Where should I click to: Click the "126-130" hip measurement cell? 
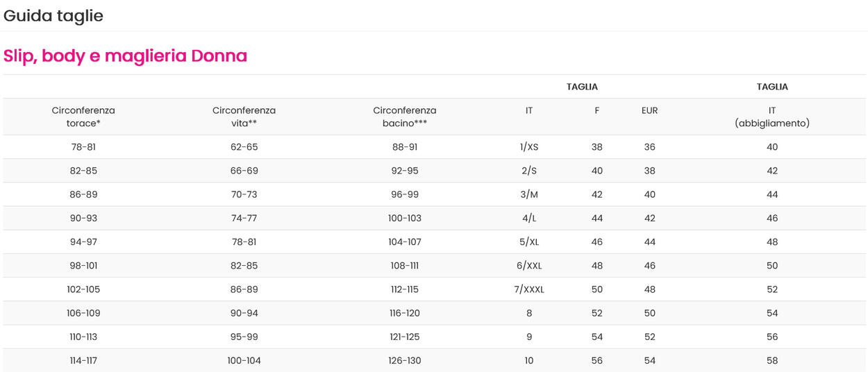tap(405, 361)
